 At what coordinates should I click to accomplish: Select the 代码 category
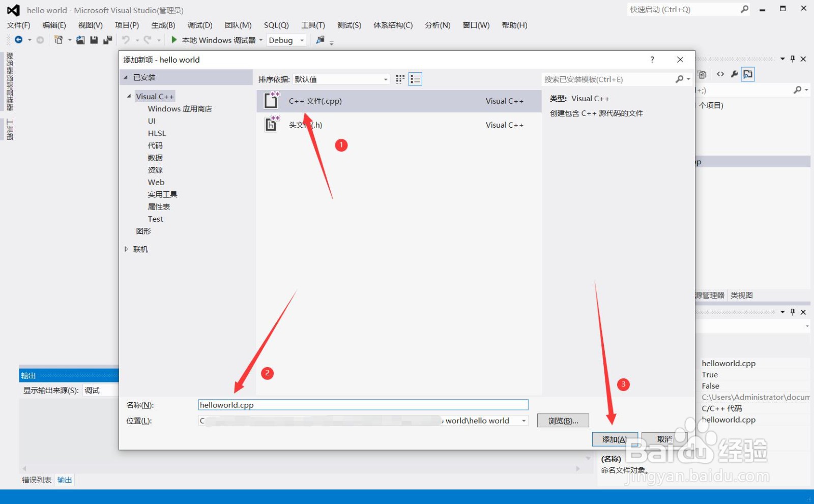tap(155, 145)
